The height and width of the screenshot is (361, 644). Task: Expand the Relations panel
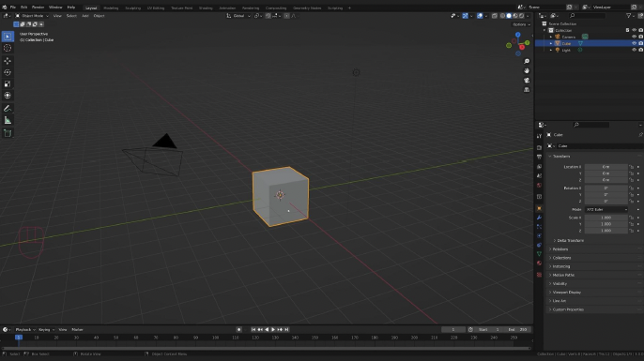click(560, 249)
